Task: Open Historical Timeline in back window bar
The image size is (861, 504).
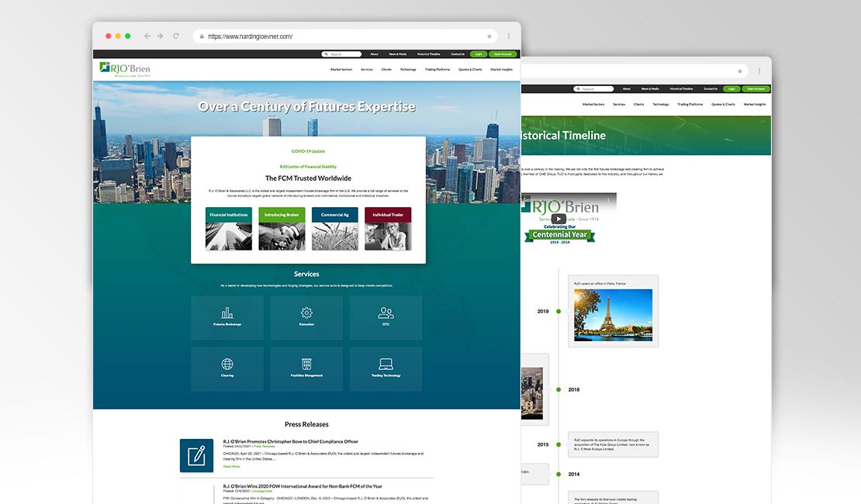Action: point(681,88)
